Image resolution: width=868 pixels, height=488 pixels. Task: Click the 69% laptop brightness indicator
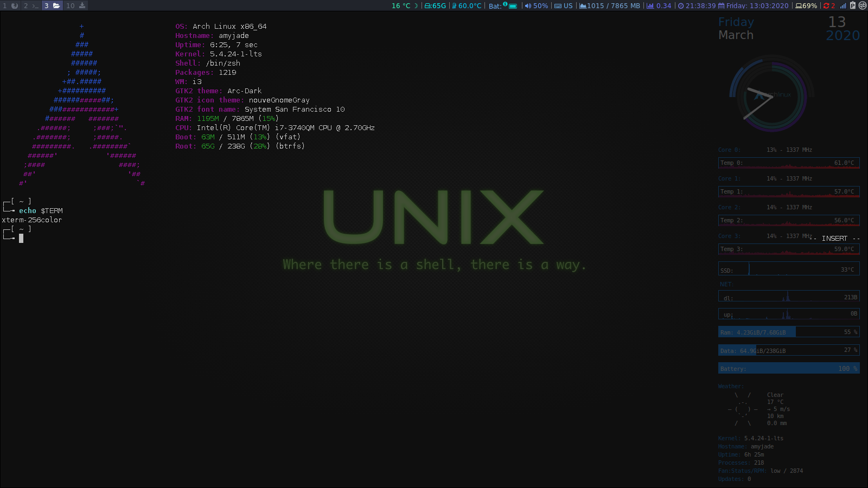point(806,6)
